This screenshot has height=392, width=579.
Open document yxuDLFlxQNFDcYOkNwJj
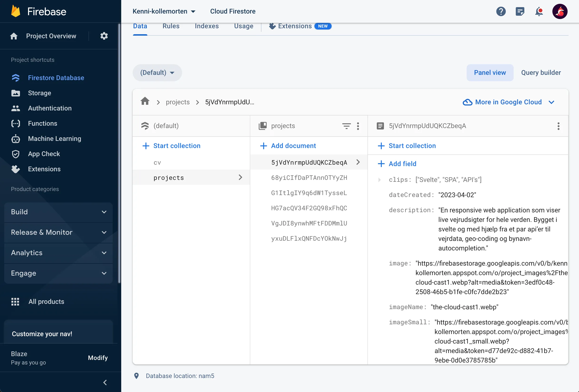309,238
